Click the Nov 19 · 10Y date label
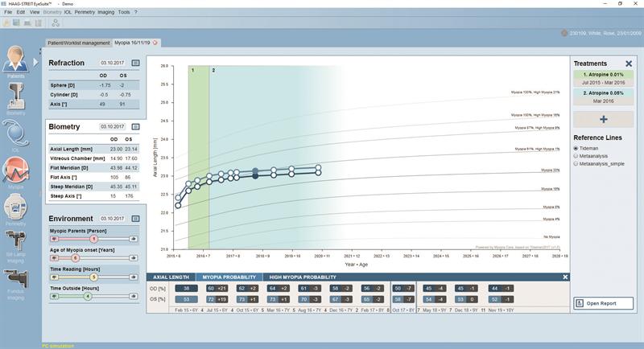Image resolution: width=644 pixels, height=349 pixels. (501, 310)
